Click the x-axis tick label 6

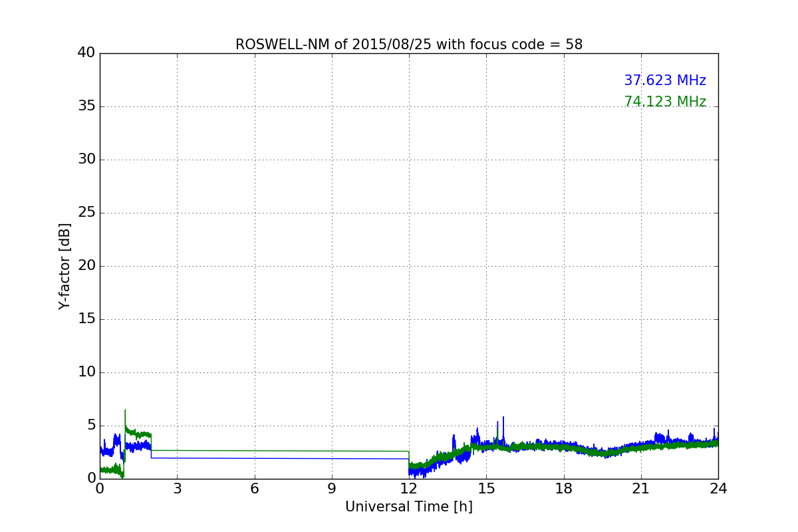click(254, 488)
